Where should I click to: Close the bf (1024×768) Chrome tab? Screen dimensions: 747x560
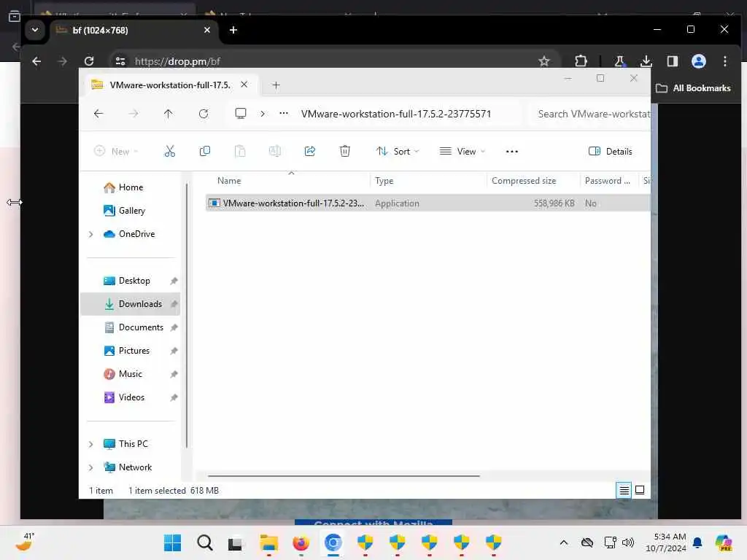206,30
